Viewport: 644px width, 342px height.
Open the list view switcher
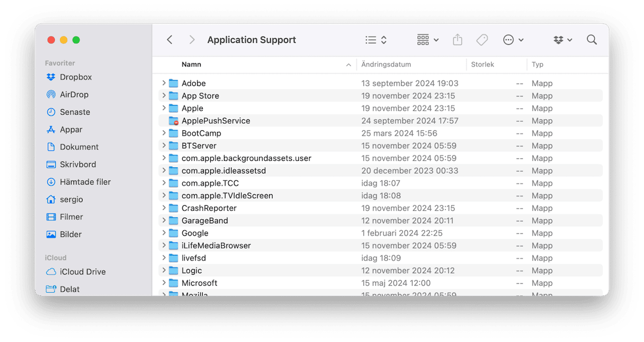point(376,40)
